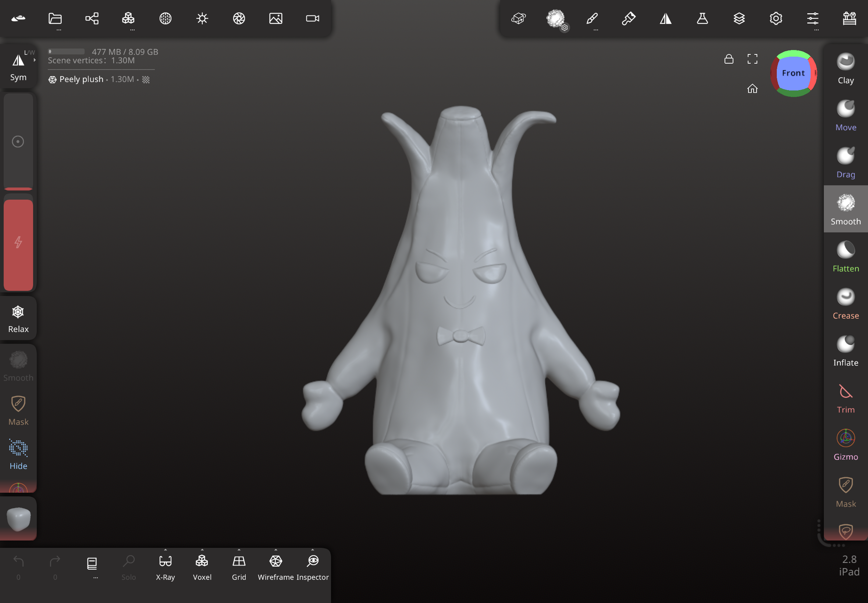Enter fullscreen with the frame button

753,58
